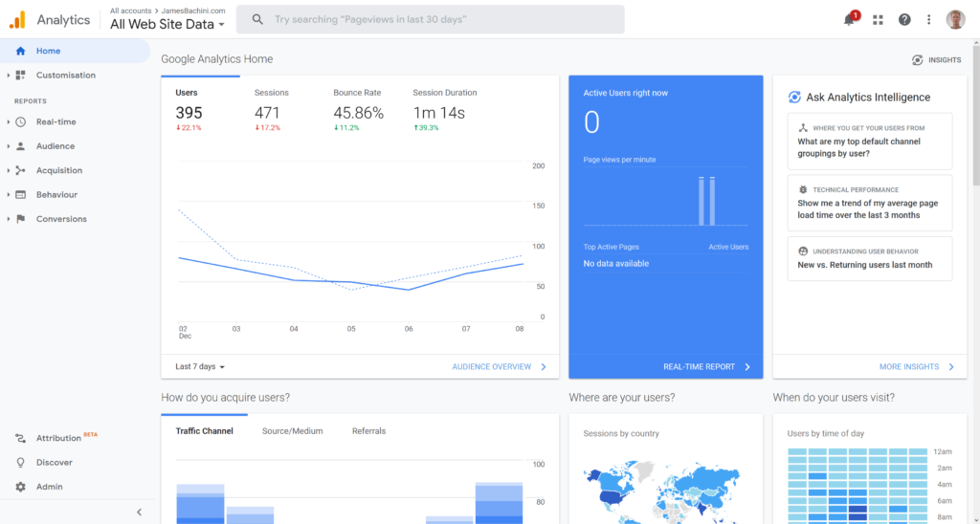
Task: Click the 1m 14s session duration value
Action: [438, 113]
